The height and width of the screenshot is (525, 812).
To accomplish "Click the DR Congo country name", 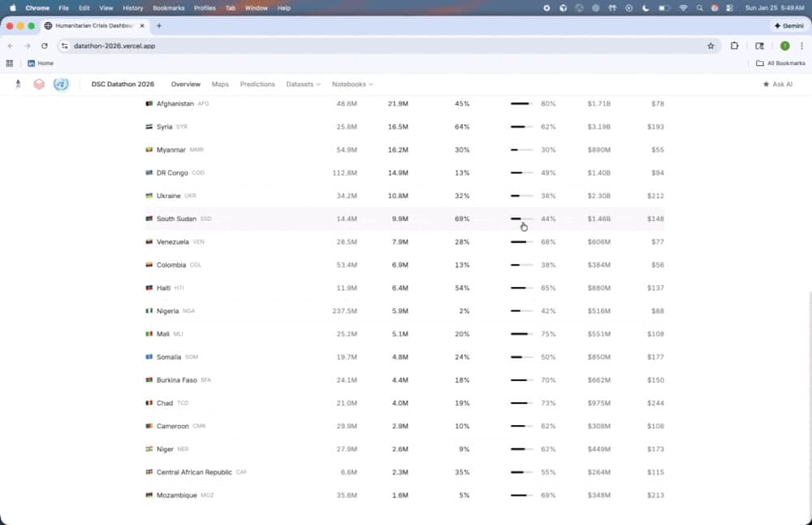I will click(x=172, y=172).
